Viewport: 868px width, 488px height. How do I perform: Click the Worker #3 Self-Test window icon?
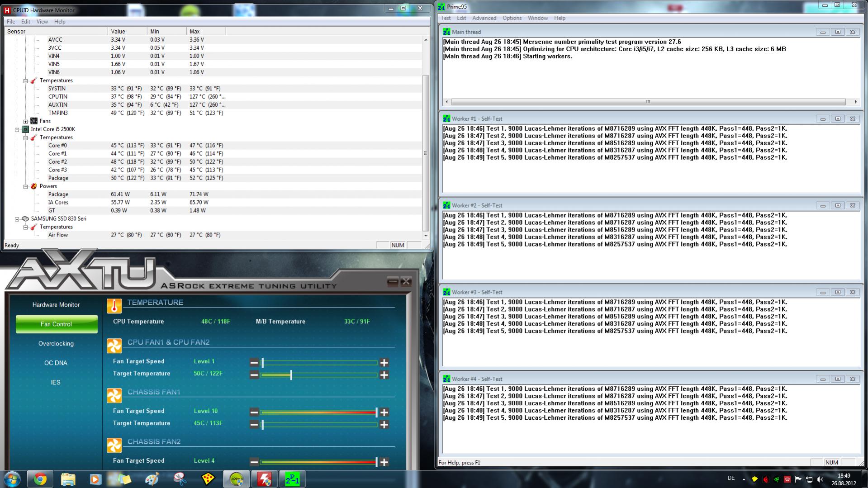tap(446, 292)
